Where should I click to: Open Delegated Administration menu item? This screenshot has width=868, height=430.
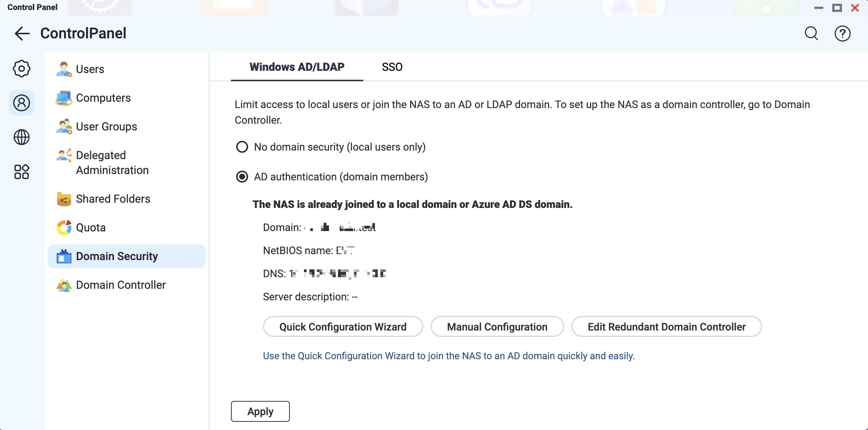click(x=112, y=163)
